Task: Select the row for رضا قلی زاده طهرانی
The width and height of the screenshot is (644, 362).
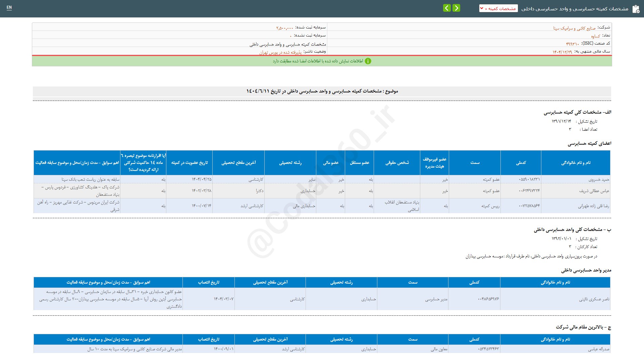Action: click(x=593, y=206)
